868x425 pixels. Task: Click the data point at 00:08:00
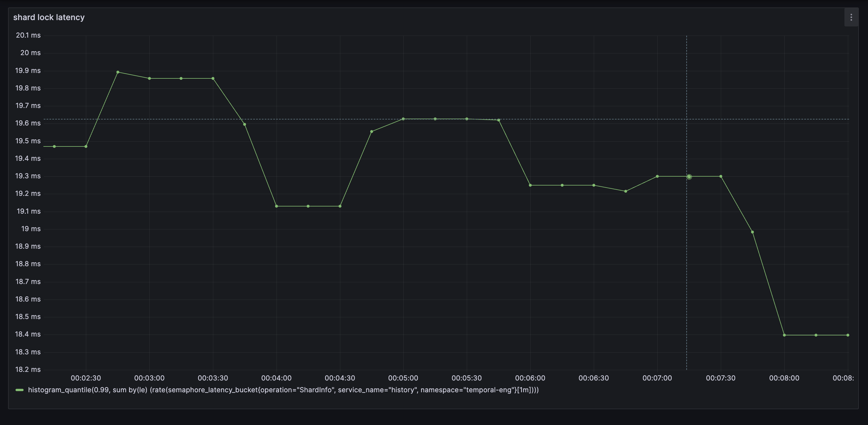(784, 335)
